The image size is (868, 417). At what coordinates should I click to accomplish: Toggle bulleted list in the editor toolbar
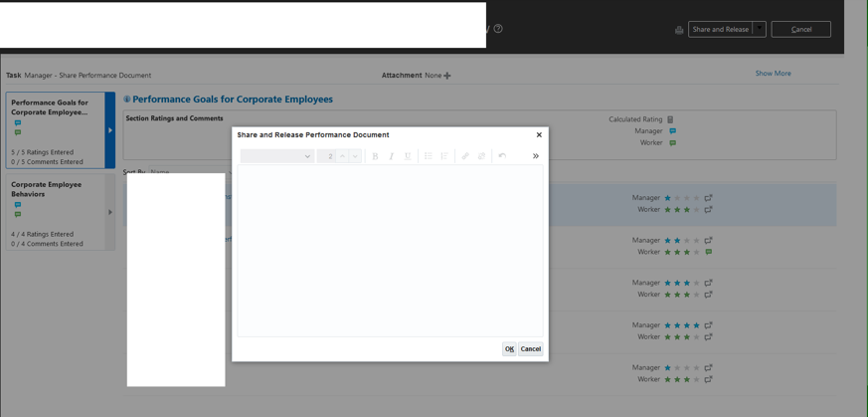(x=428, y=156)
